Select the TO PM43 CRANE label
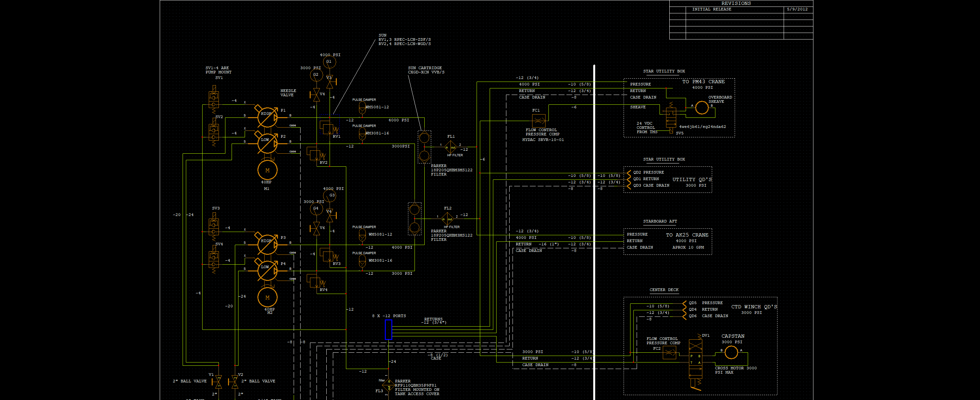This screenshot has width=980, height=400. tap(703, 82)
